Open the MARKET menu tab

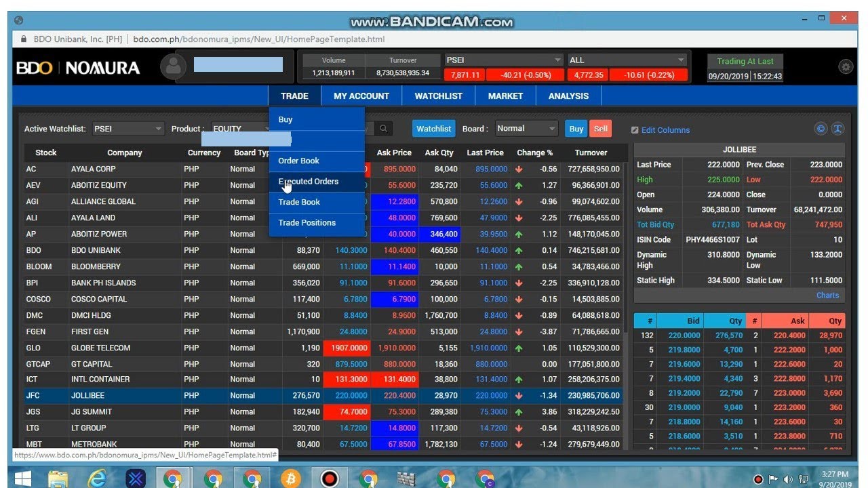[506, 96]
